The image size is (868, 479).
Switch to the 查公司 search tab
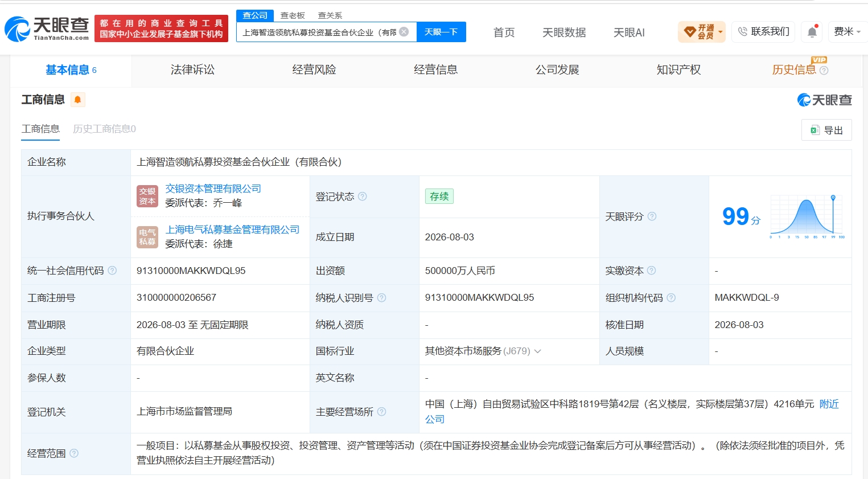point(255,15)
